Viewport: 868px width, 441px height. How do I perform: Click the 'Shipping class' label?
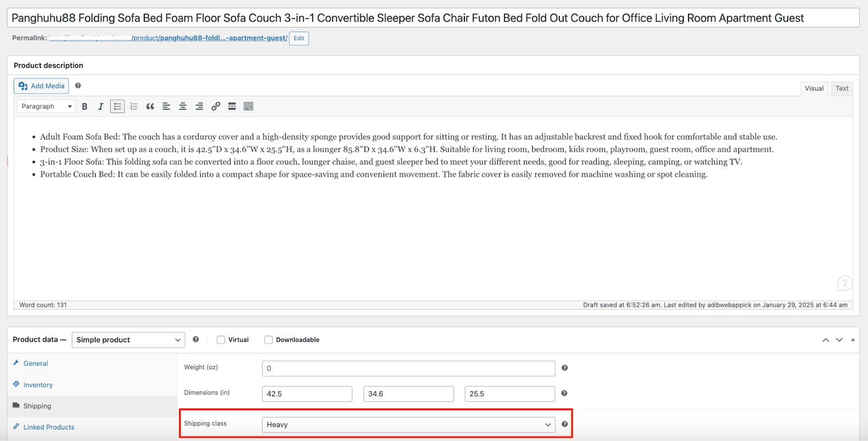click(x=205, y=424)
